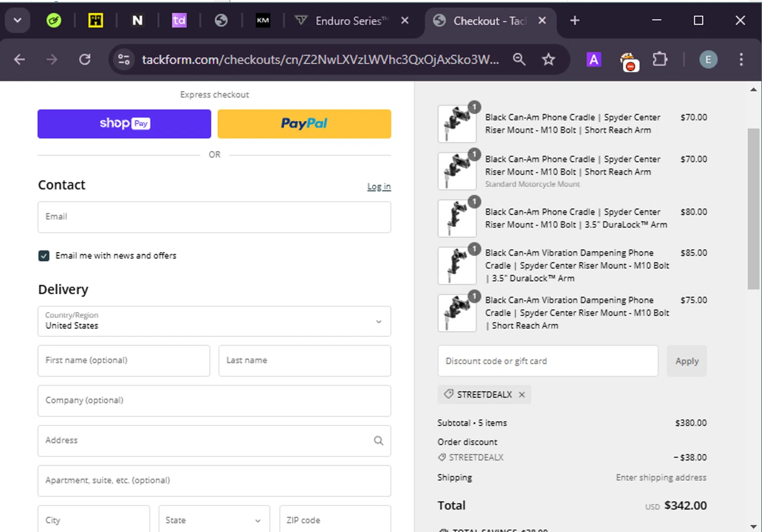Focus the Last name field
The width and height of the screenshot is (762, 532).
point(305,361)
